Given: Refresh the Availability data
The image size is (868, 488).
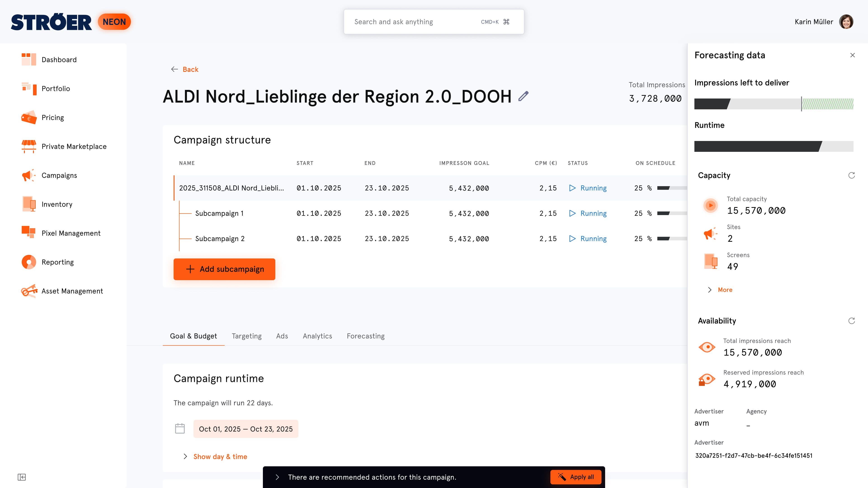Looking at the screenshot, I should click(x=852, y=321).
